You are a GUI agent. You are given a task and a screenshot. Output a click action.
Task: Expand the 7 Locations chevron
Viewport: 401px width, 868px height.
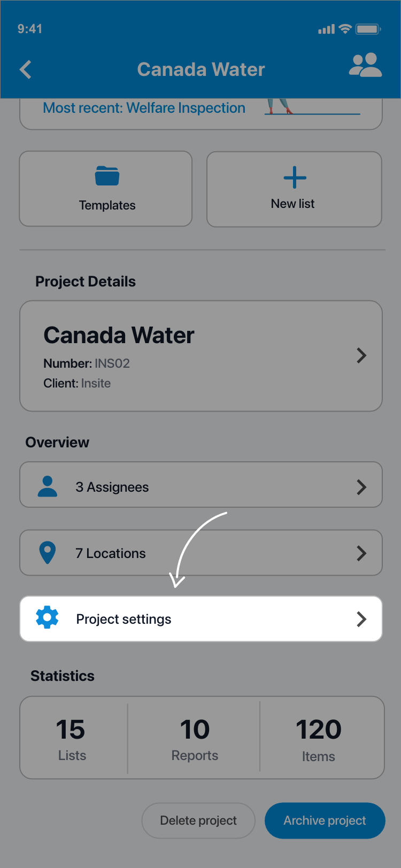tap(361, 553)
